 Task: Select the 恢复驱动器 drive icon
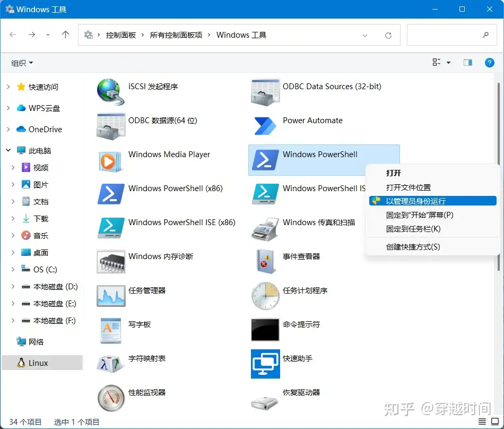[x=264, y=403]
